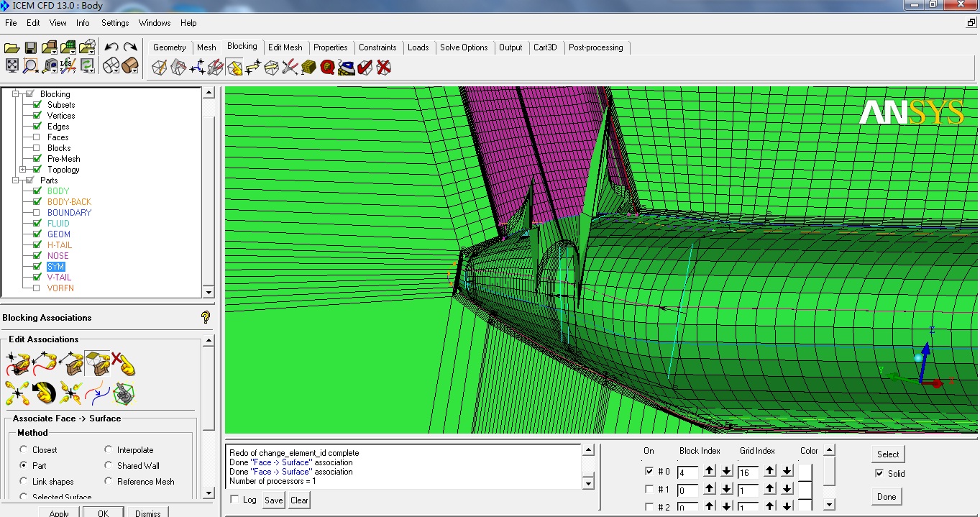Viewport: 980px width, 517px height.
Task: Open the Blocking Associations help icon
Action: pos(206,317)
